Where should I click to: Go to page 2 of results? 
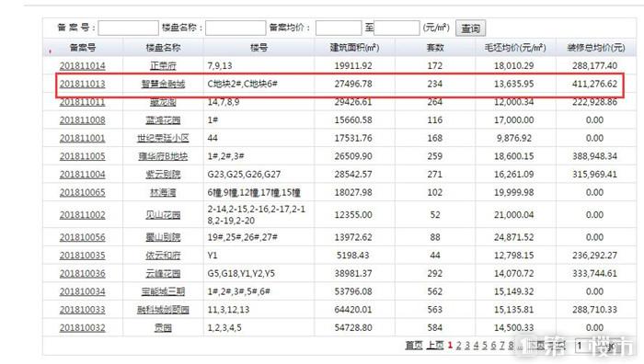click(x=458, y=346)
